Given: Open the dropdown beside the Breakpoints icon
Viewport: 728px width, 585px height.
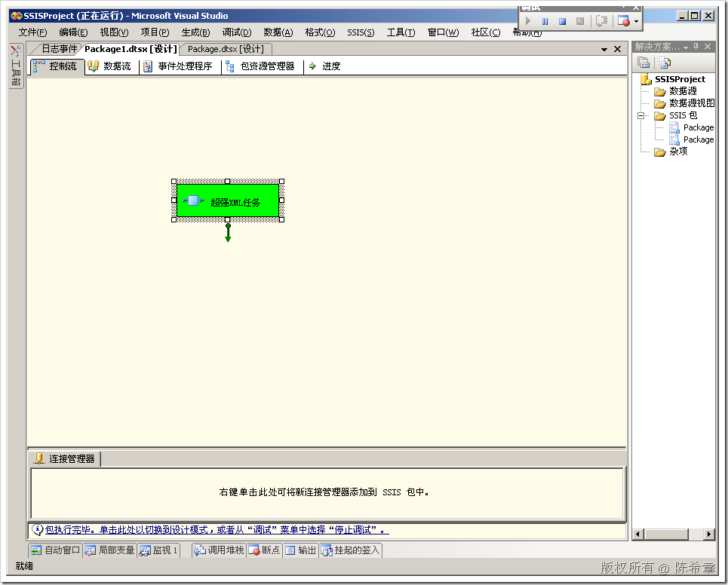Looking at the screenshot, I should [x=636, y=21].
